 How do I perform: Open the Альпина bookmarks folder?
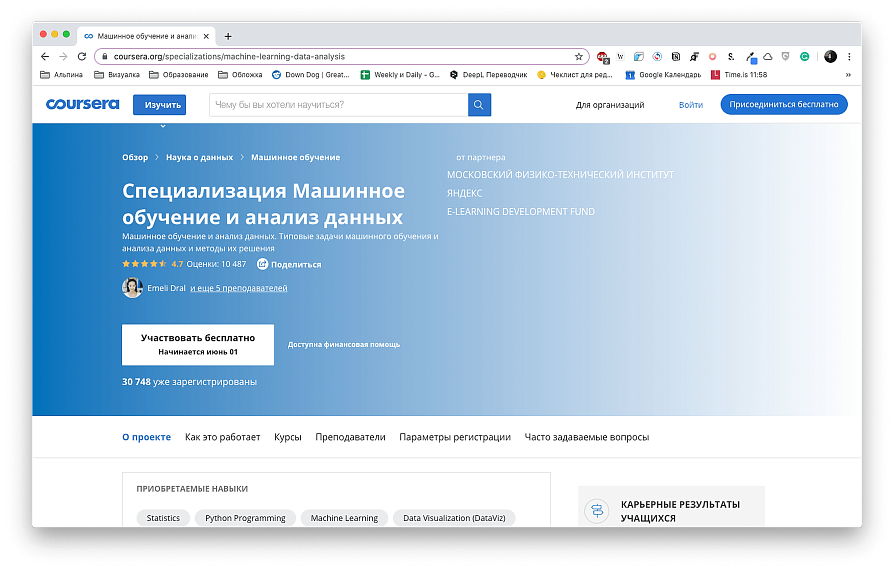(62, 75)
